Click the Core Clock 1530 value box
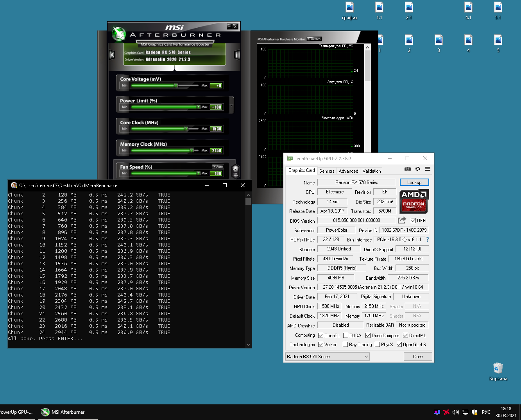Viewport: 521px width, 420px height. (216, 129)
